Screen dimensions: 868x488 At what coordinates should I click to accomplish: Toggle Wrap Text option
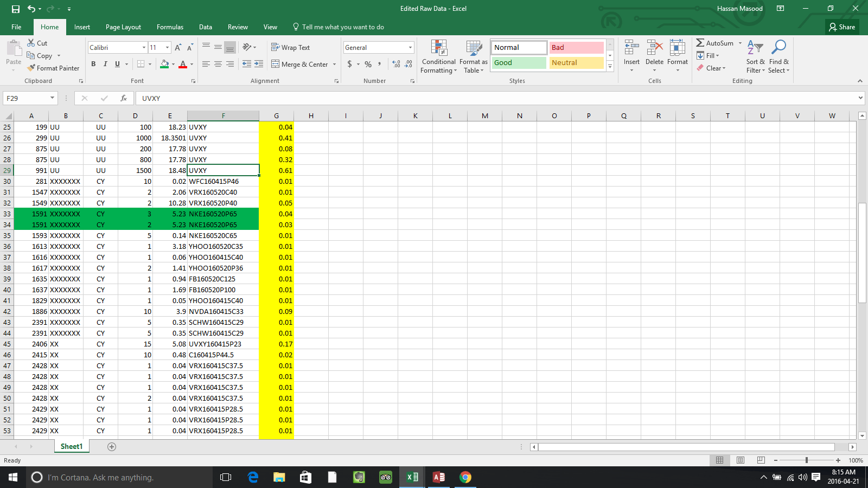290,48
